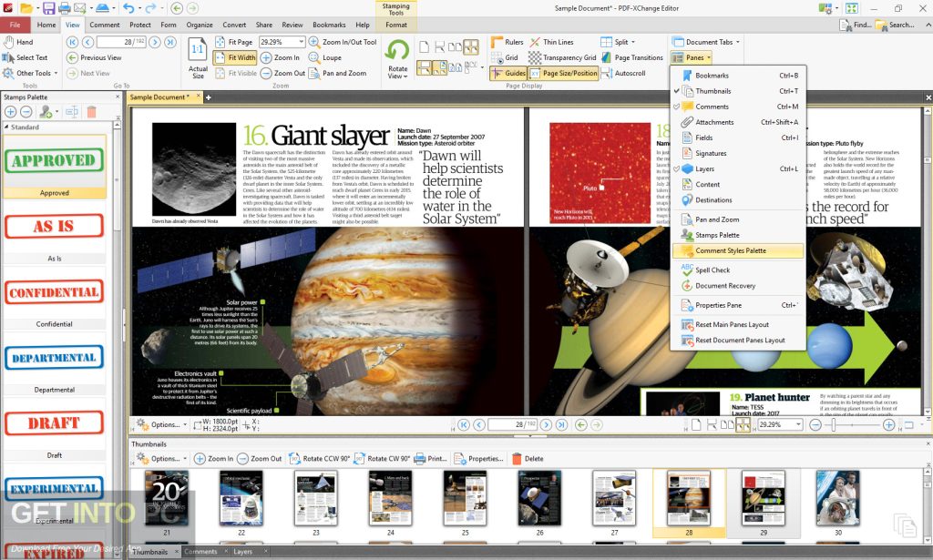The width and height of the screenshot is (933, 560).
Task: Open bottom status bar zoom level dropdown
Action: pos(798,424)
